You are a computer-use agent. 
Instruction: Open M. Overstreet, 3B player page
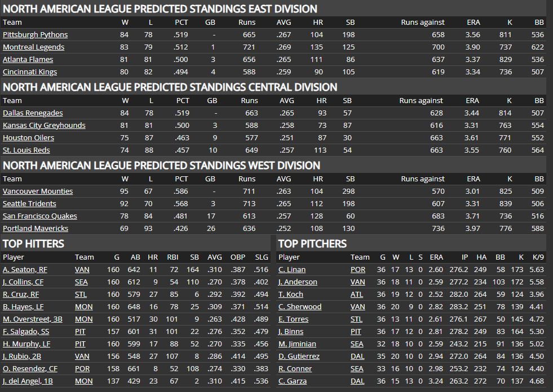(32, 319)
